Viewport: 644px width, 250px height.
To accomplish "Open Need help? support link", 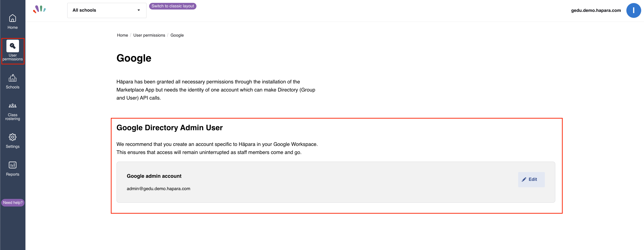I will pos(13,202).
